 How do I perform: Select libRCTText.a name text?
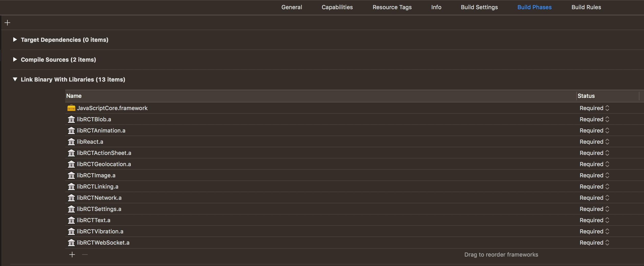[94, 220]
